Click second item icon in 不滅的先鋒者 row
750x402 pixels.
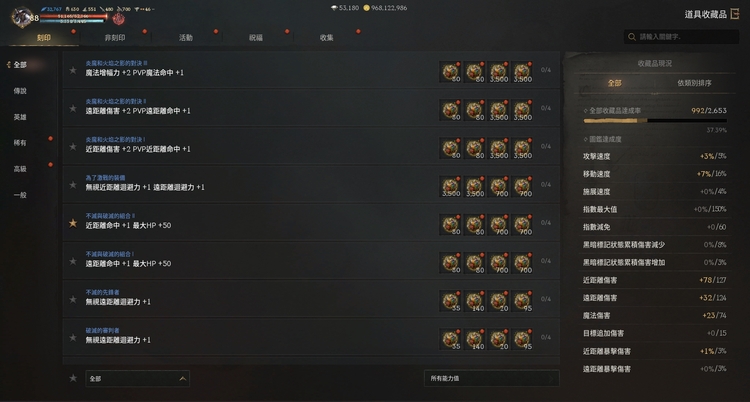[474, 301]
